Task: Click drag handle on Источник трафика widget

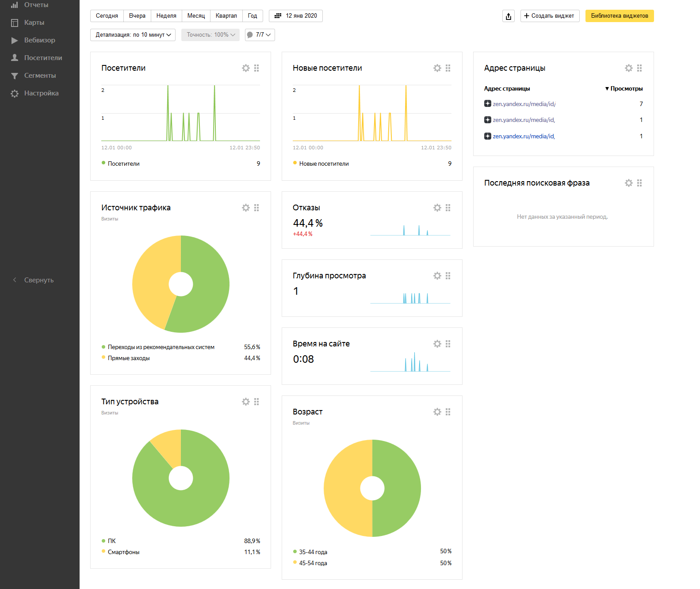Action: (256, 208)
